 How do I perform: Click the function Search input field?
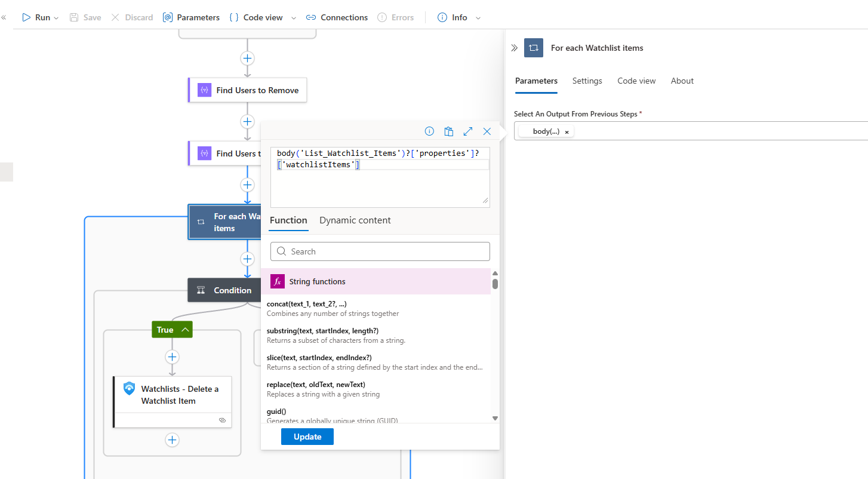click(x=380, y=251)
